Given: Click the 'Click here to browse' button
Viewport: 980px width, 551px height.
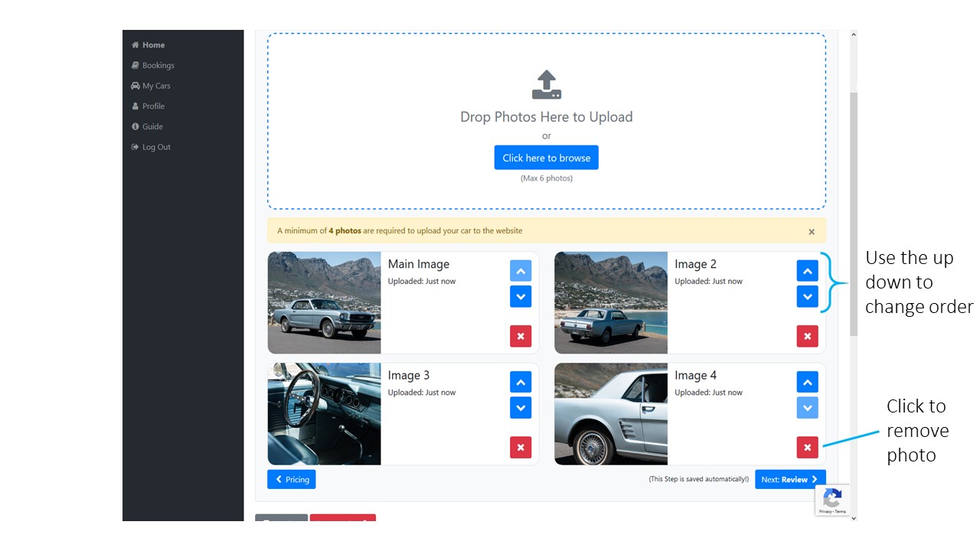Looking at the screenshot, I should (x=547, y=158).
